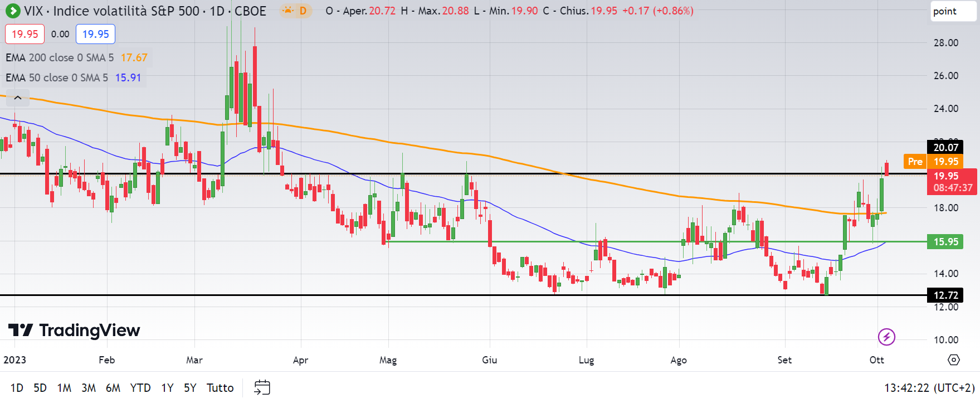Click the Ott label on time axis
980x403 pixels.
877,360
